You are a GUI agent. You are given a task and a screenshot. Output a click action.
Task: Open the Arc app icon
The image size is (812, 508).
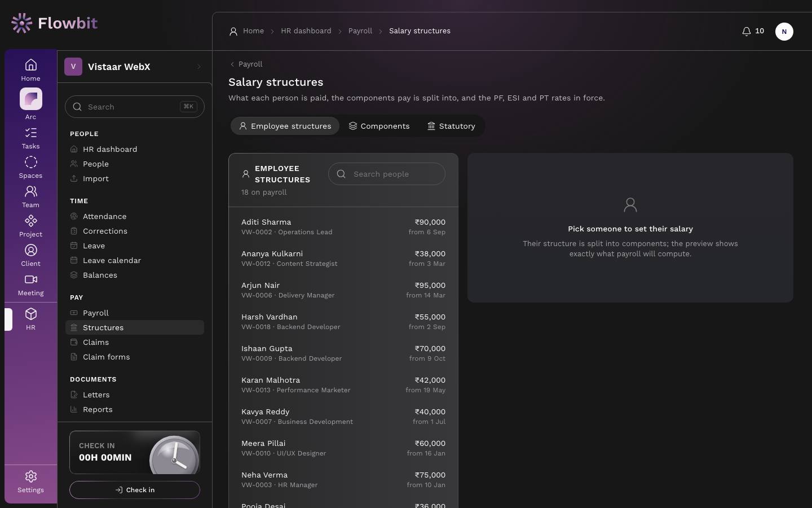pyautogui.click(x=30, y=99)
